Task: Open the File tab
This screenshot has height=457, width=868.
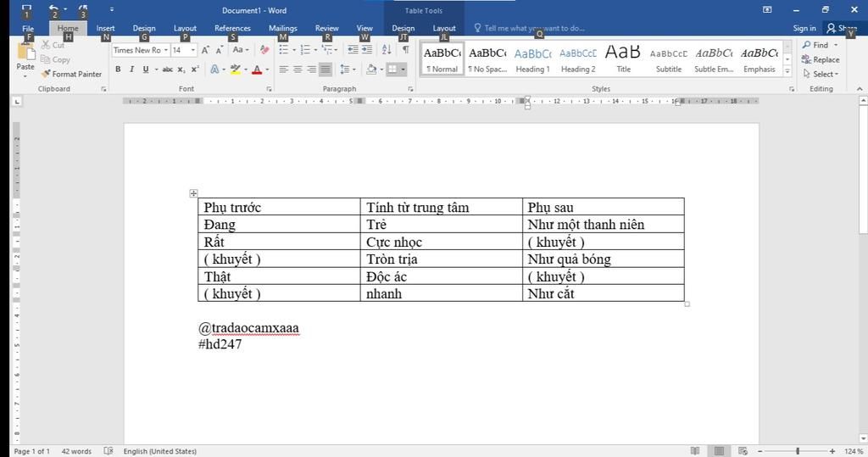Action: click(28, 28)
